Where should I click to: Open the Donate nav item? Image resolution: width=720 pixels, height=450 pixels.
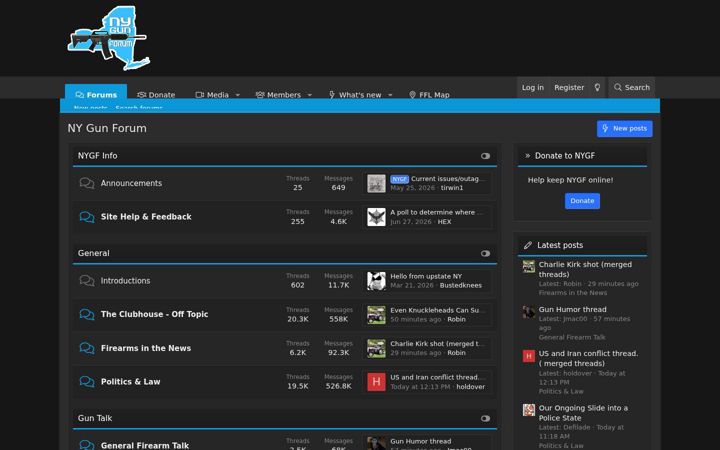tap(156, 95)
